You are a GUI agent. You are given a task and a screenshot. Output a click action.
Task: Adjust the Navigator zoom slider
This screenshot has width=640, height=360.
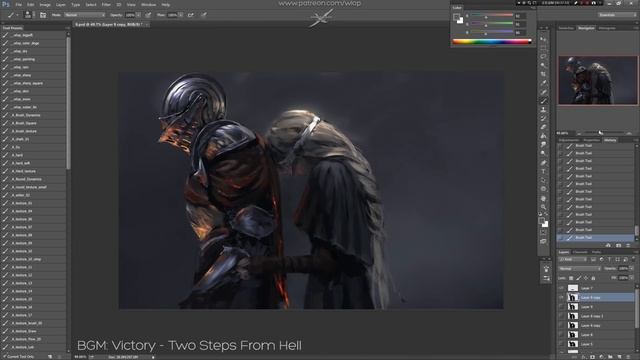click(600, 133)
